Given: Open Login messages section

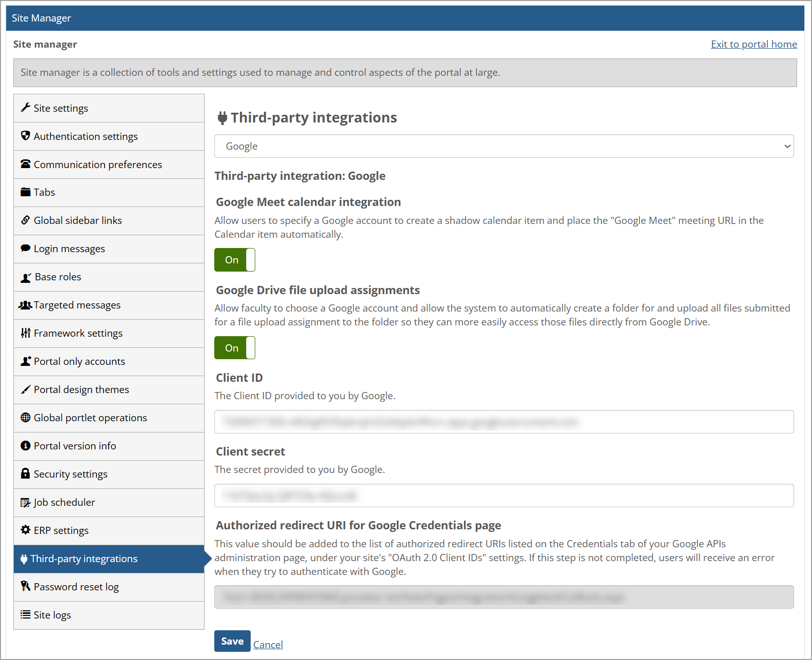Looking at the screenshot, I should coord(109,249).
